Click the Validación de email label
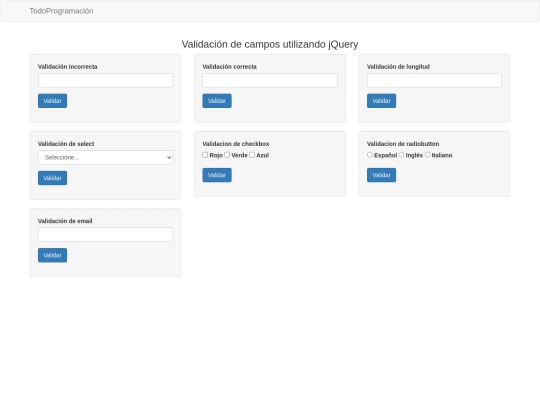 [x=65, y=221]
